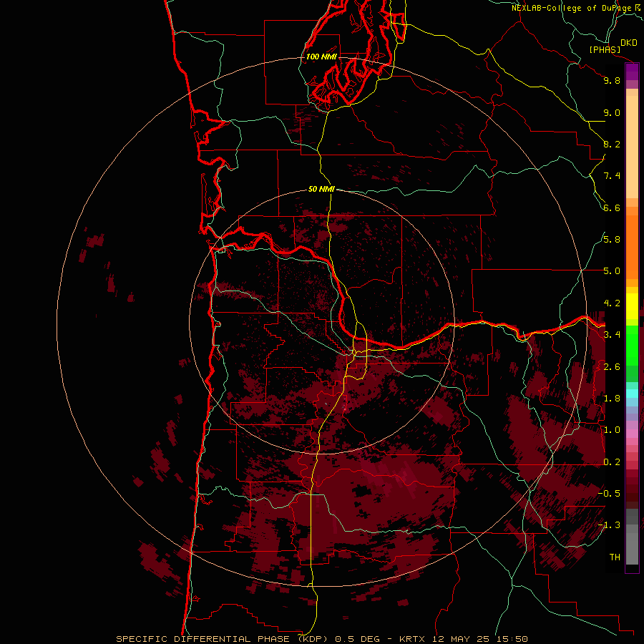644x644 pixels.
Task: Click the orange swatch in the color bar
Action: click(x=632, y=247)
